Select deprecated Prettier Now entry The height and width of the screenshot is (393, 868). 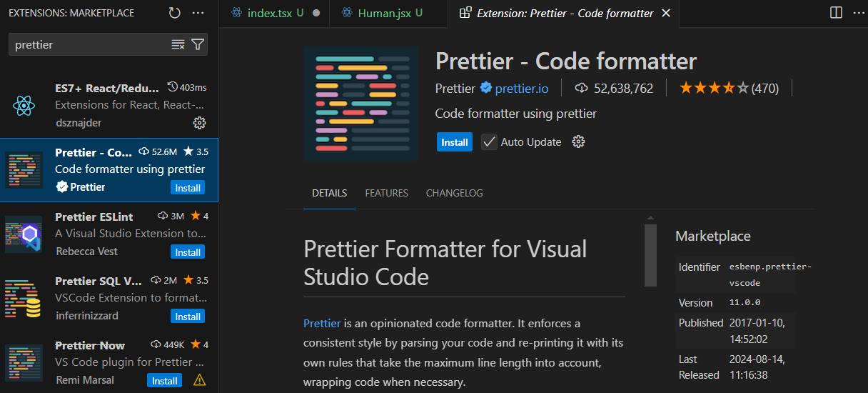[109, 362]
